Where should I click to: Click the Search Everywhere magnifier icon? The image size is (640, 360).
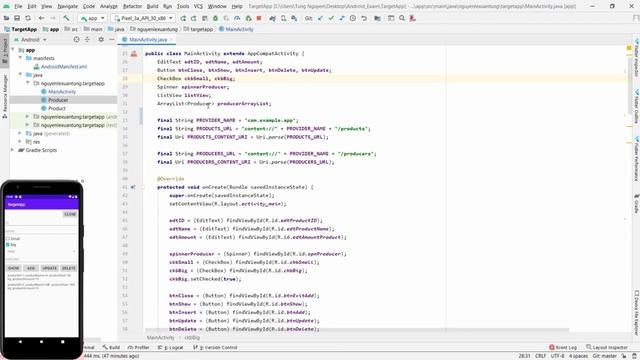(402, 18)
